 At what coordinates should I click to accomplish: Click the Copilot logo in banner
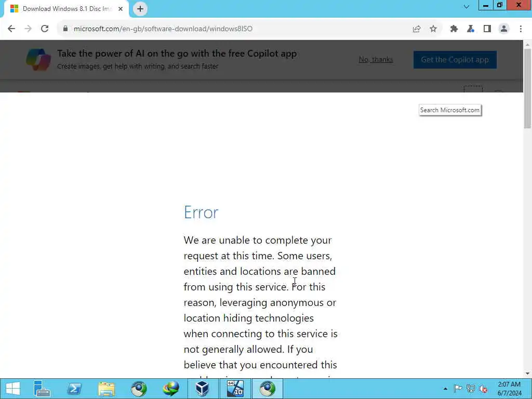point(38,60)
